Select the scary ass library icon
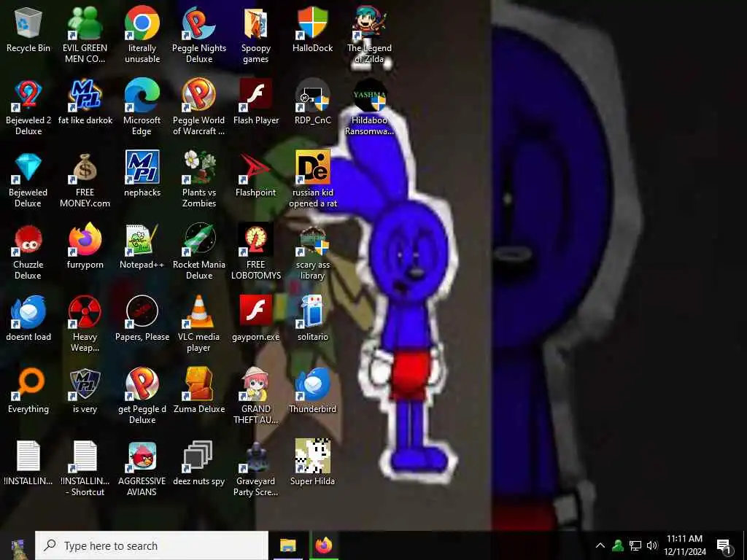 pyautogui.click(x=312, y=239)
